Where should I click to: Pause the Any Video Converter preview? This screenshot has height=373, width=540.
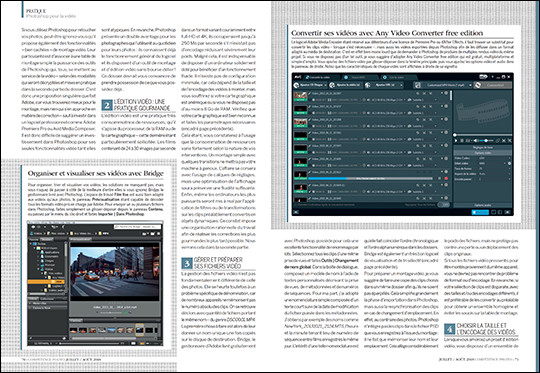462,141
